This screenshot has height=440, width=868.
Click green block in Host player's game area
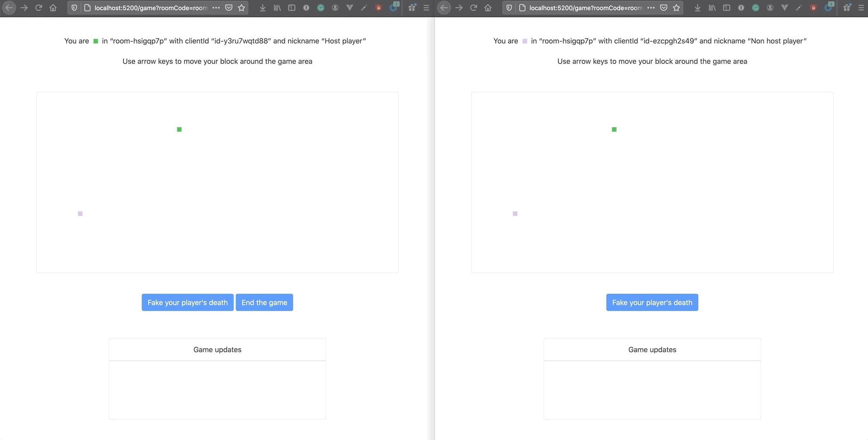[179, 129]
